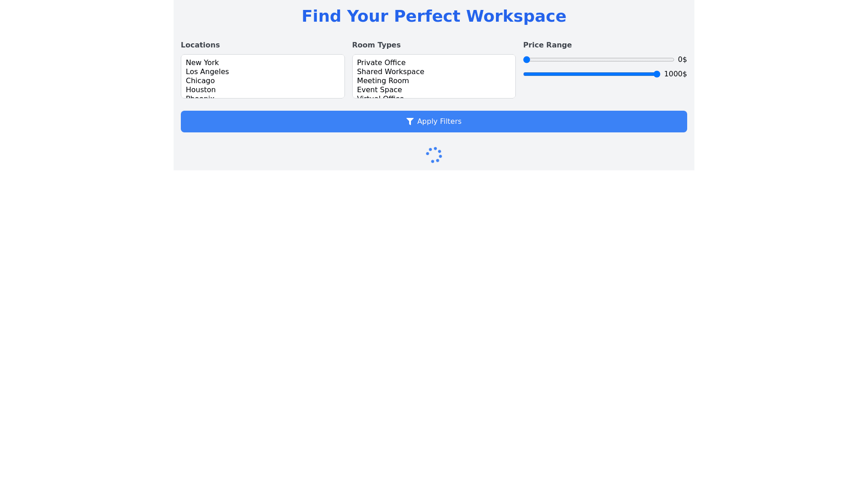Select Private Office room type
Image resolution: width=868 pixels, height=488 pixels.
tap(381, 63)
